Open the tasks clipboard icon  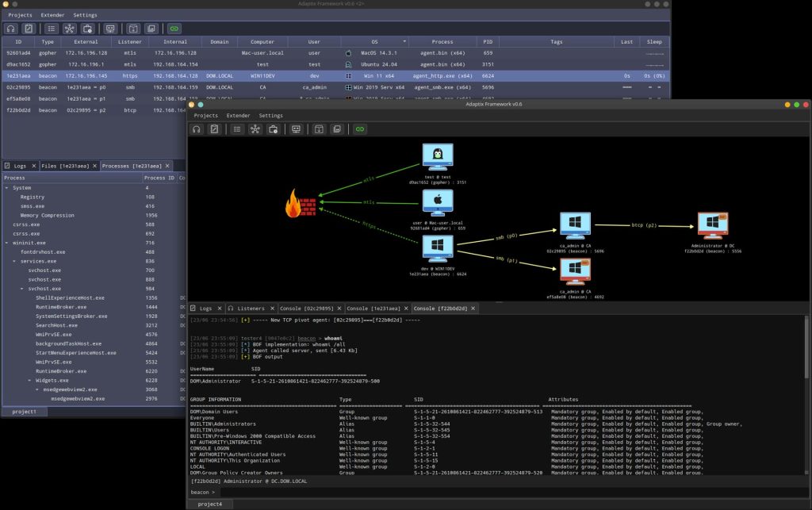click(214, 129)
